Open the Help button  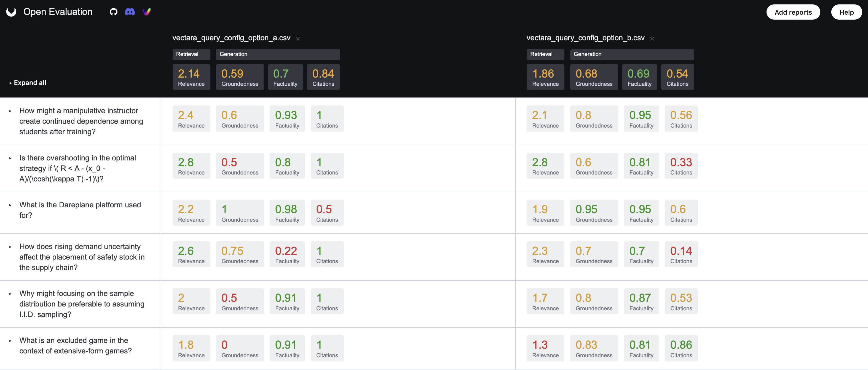point(846,12)
